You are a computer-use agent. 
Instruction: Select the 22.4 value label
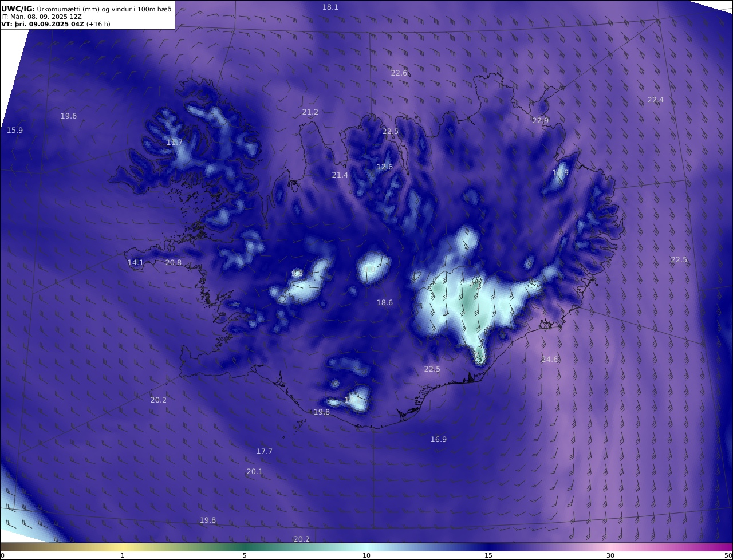click(656, 100)
